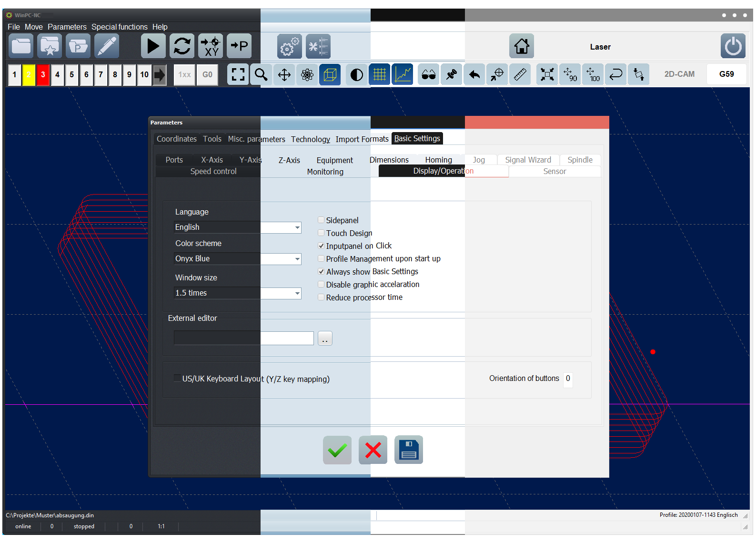Confirm with the green checkmark button
756x544 pixels.
tap(337, 450)
